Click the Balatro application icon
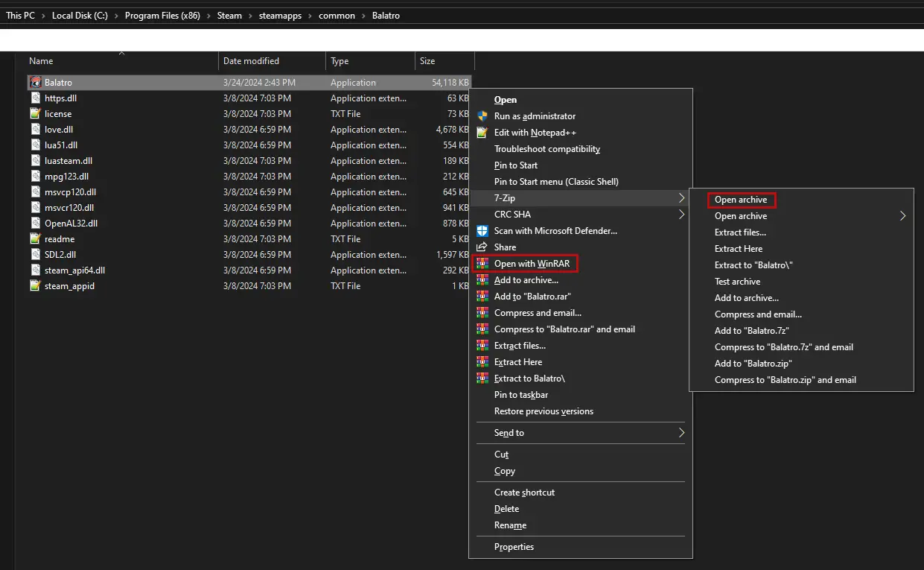The height and width of the screenshot is (570, 924). click(x=35, y=83)
